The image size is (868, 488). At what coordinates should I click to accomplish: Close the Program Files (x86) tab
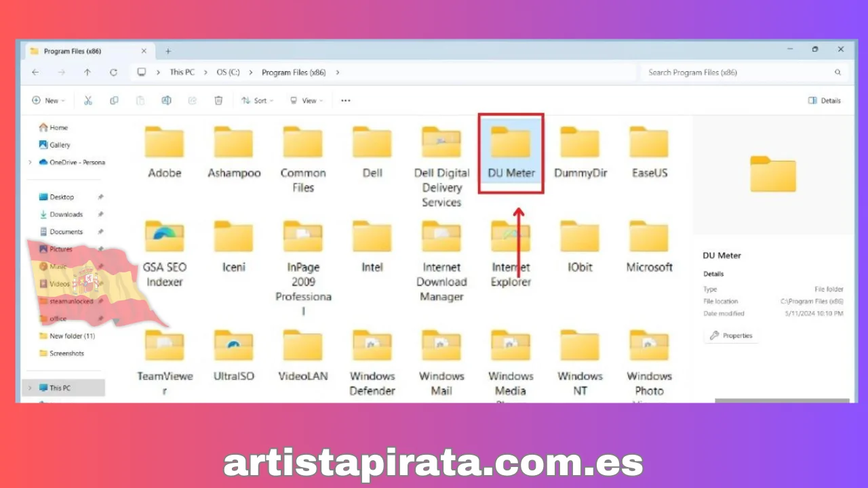[x=144, y=51]
